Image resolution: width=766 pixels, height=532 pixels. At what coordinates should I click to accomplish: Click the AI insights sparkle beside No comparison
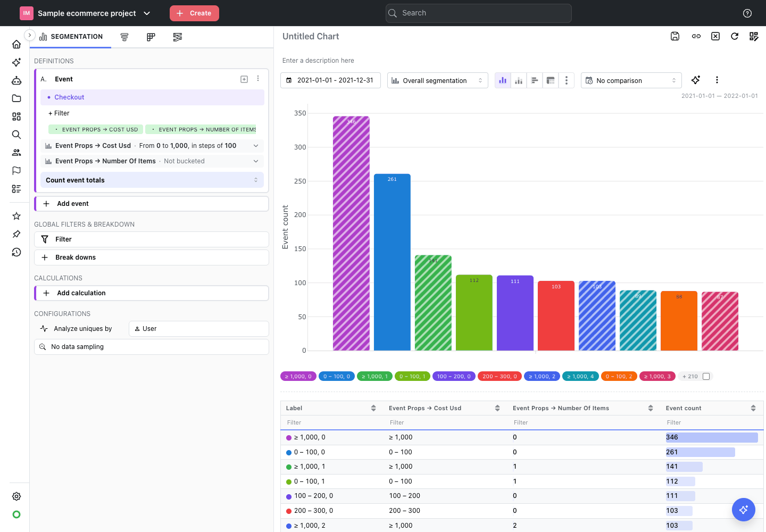[696, 80]
